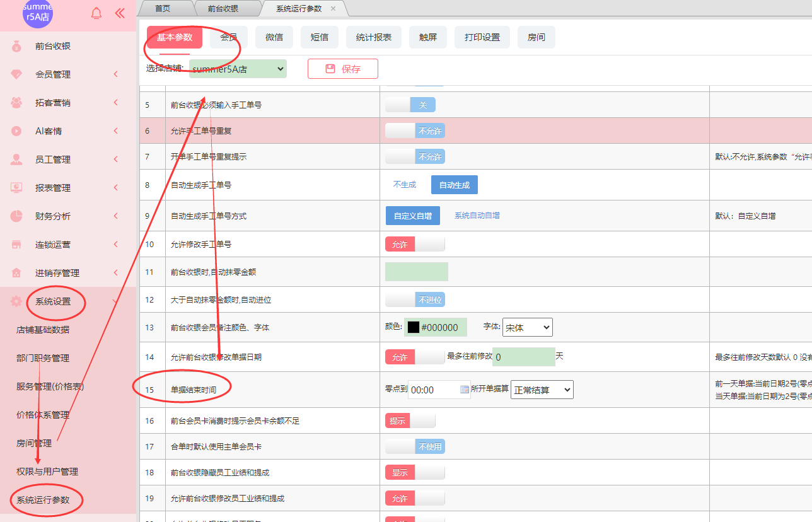This screenshot has height=522, width=812.
Task: Click the black #000000 color swatch
Action: (x=414, y=327)
